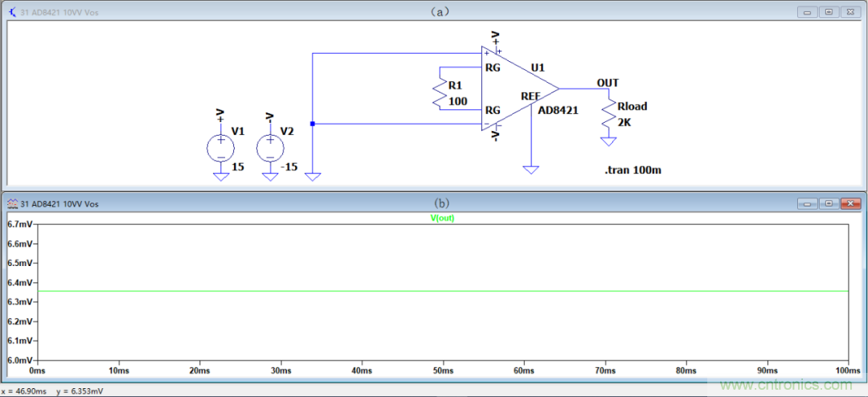
Task: Click the Rload value 2K
Action: click(x=624, y=121)
